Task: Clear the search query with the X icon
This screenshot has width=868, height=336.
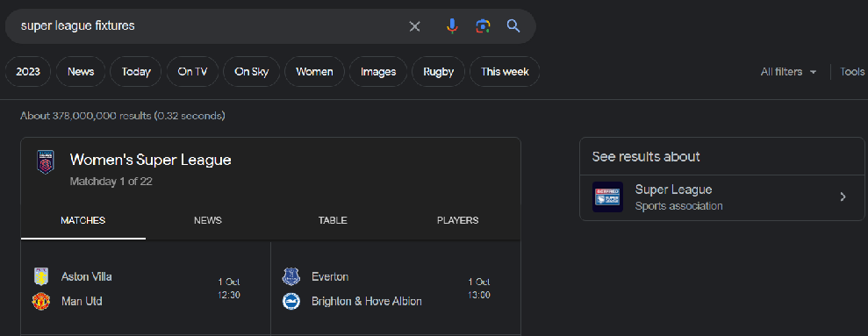Action: click(414, 26)
